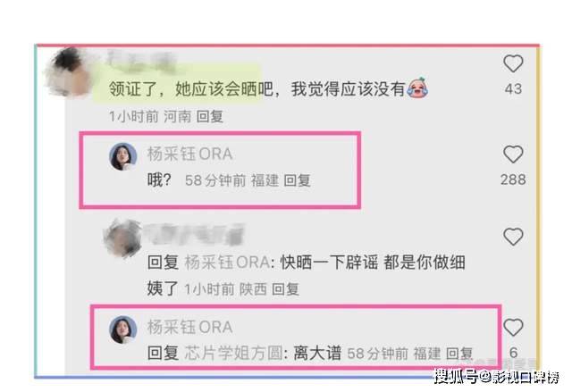This screenshot has height=392, width=572.
Task: Open 杨采钰ORA's avatar beside the 哦? reply
Action: click(123, 156)
